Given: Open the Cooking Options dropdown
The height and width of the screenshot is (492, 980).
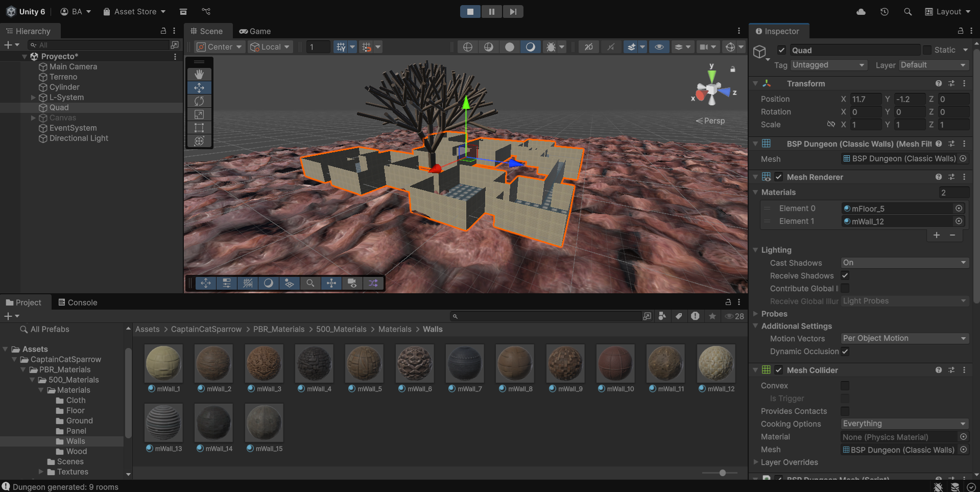Looking at the screenshot, I should (905, 424).
